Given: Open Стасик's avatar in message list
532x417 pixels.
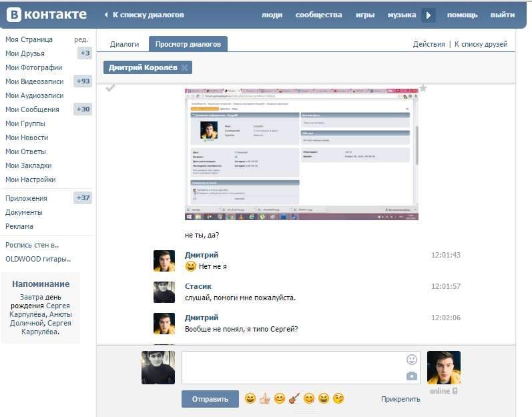Looking at the screenshot, I should (x=164, y=292).
